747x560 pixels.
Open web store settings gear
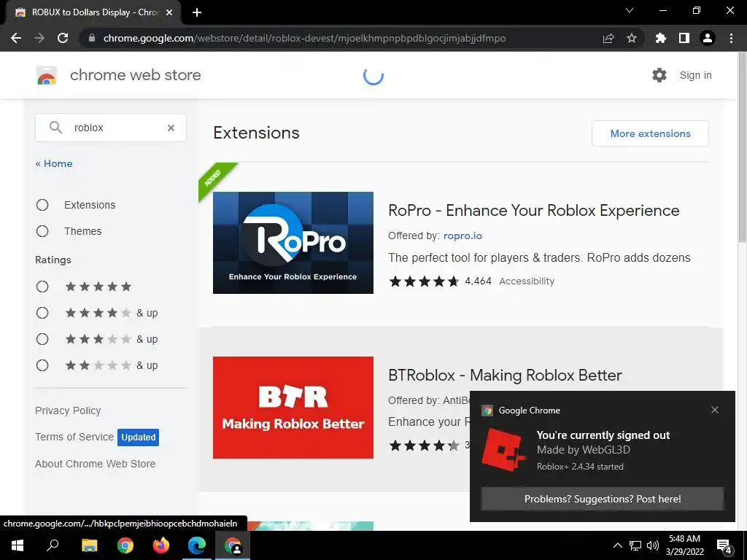(x=659, y=75)
